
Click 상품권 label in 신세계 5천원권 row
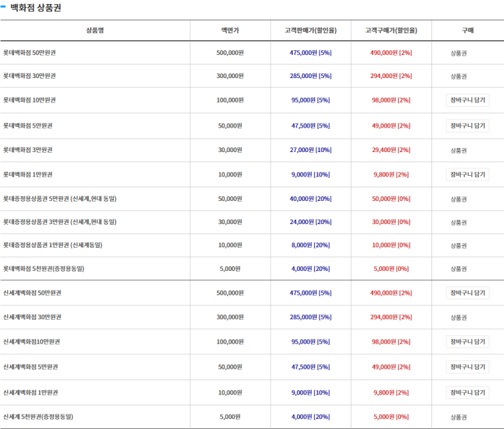click(459, 417)
